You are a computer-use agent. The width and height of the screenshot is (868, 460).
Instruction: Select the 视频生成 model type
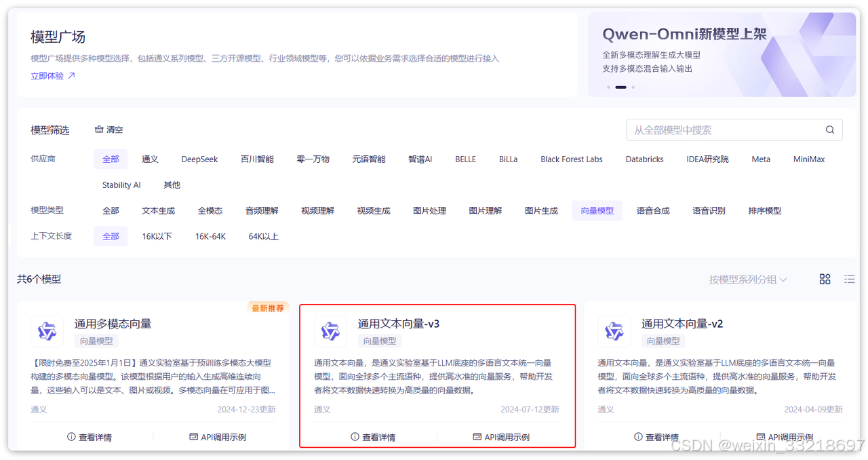coord(374,210)
